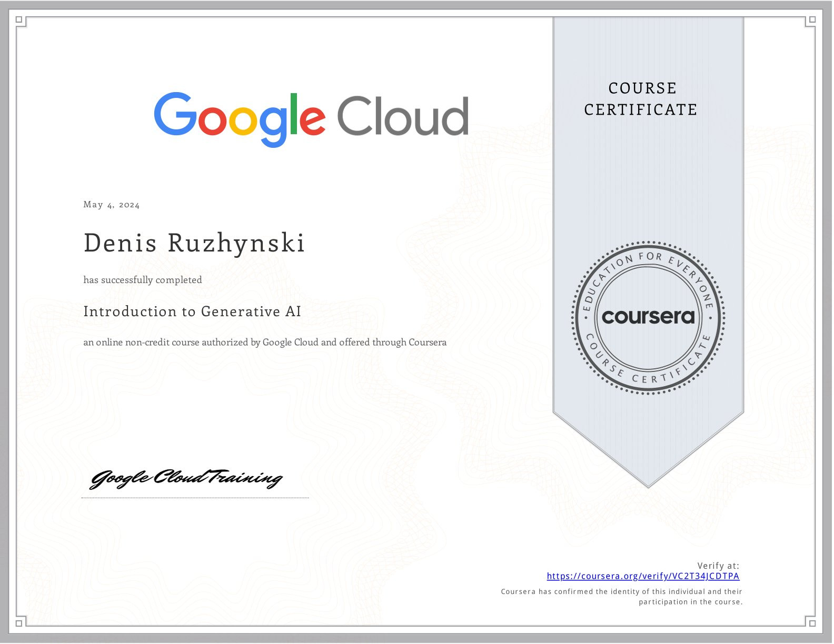Click the COURSE CERTIFICATE heading
Image resolution: width=834 pixels, height=644 pixels.
(641, 99)
